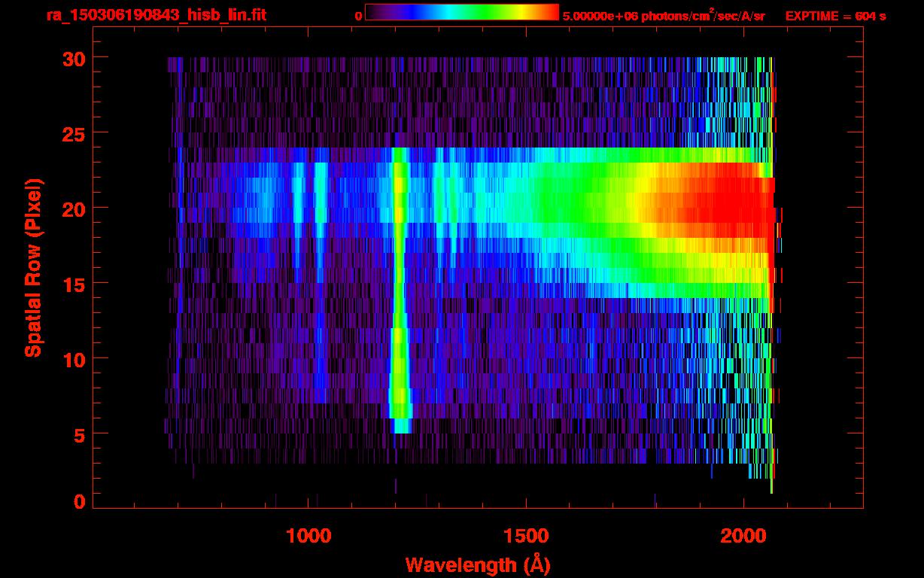Click the y-axis tick label 30
Viewport: 924px width, 578px height.
[73, 58]
